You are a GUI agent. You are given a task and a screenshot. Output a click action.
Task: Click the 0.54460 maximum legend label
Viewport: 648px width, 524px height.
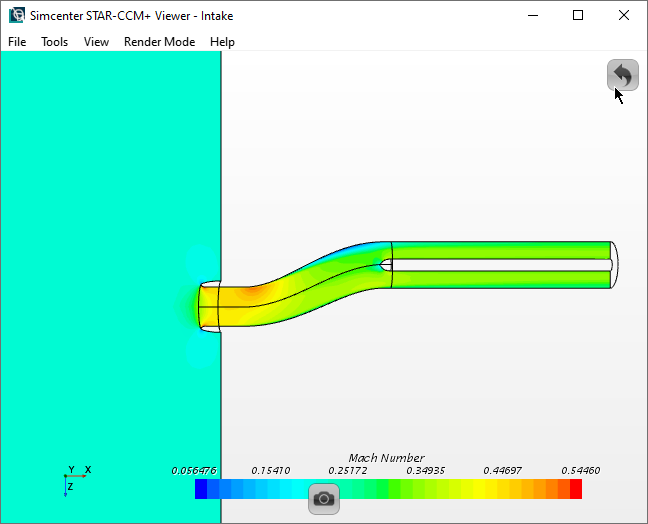point(580,470)
